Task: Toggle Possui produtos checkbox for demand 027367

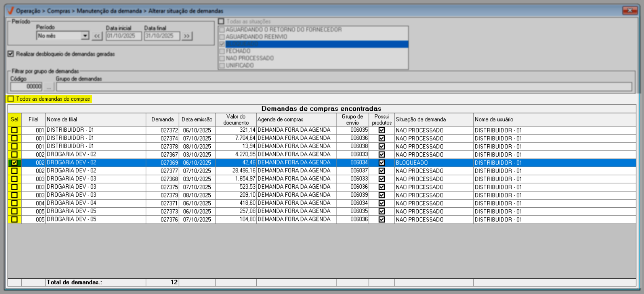Action: [382, 155]
